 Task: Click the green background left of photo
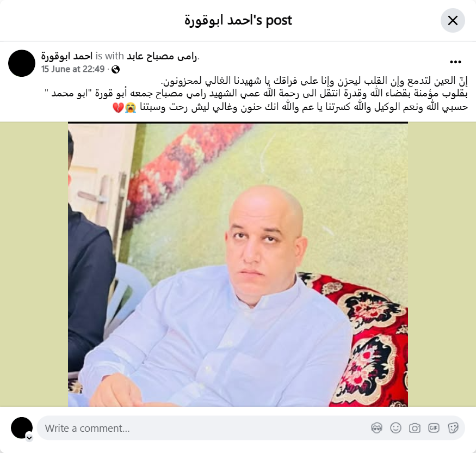pos(34,264)
